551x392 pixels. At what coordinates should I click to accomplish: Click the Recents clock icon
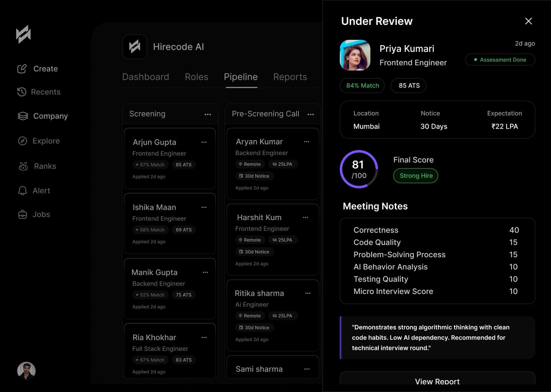pos(22,92)
